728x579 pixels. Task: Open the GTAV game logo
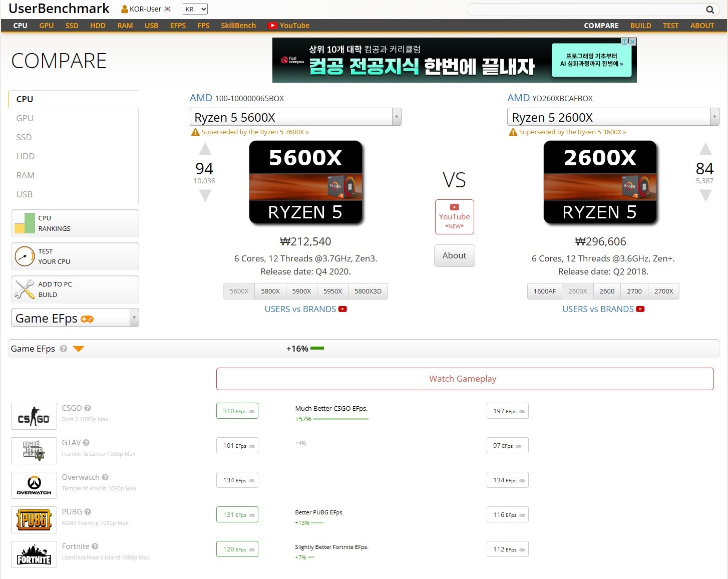[34, 451]
